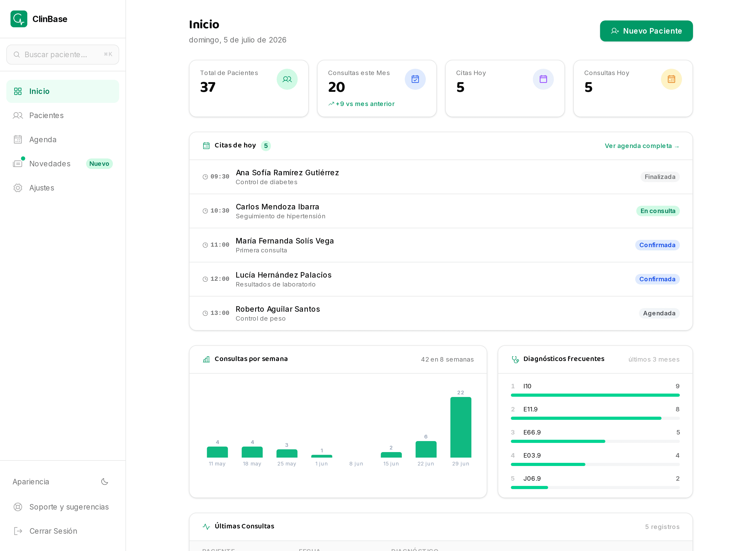Screen dimensions: 756x551
Task: Click the Consultas este Mes calendar-check icon
Action: (415, 79)
